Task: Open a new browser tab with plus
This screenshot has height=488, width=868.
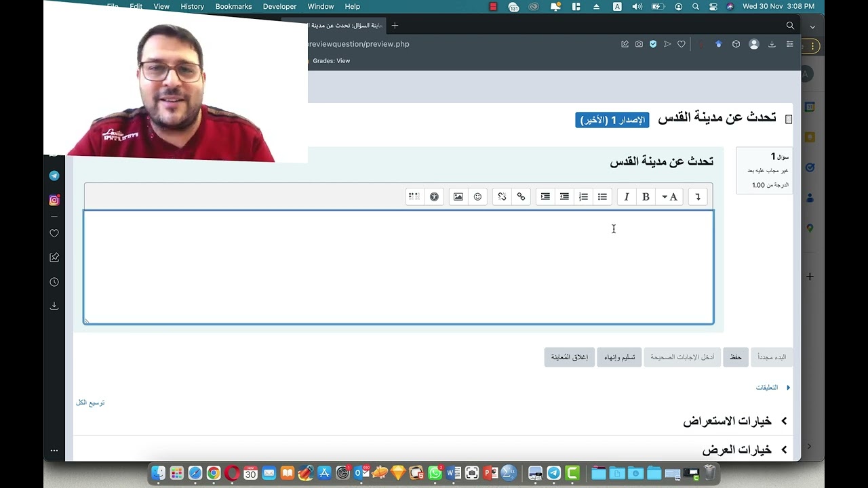Action: (395, 26)
